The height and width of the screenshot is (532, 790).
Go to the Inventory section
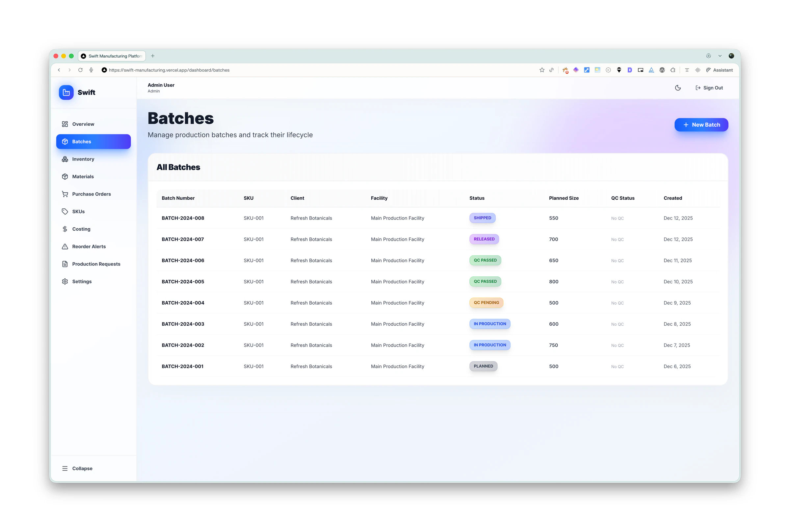(x=93, y=159)
